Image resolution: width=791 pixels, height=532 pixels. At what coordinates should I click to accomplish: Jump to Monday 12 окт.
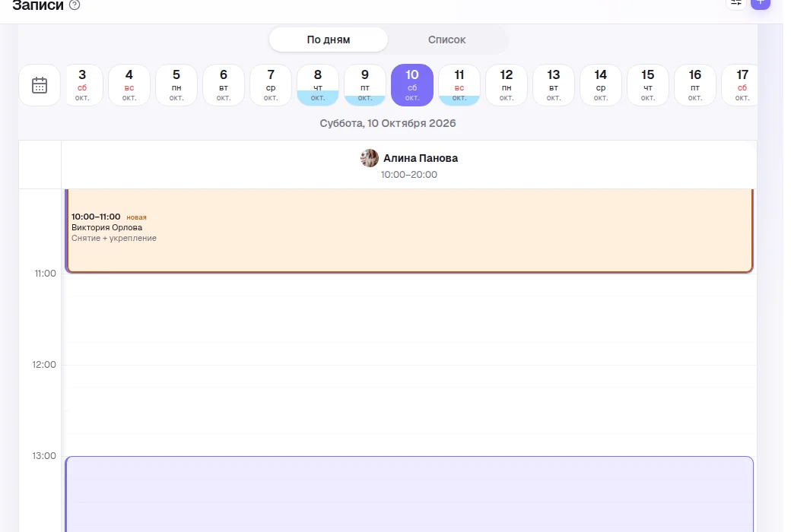pos(507,85)
